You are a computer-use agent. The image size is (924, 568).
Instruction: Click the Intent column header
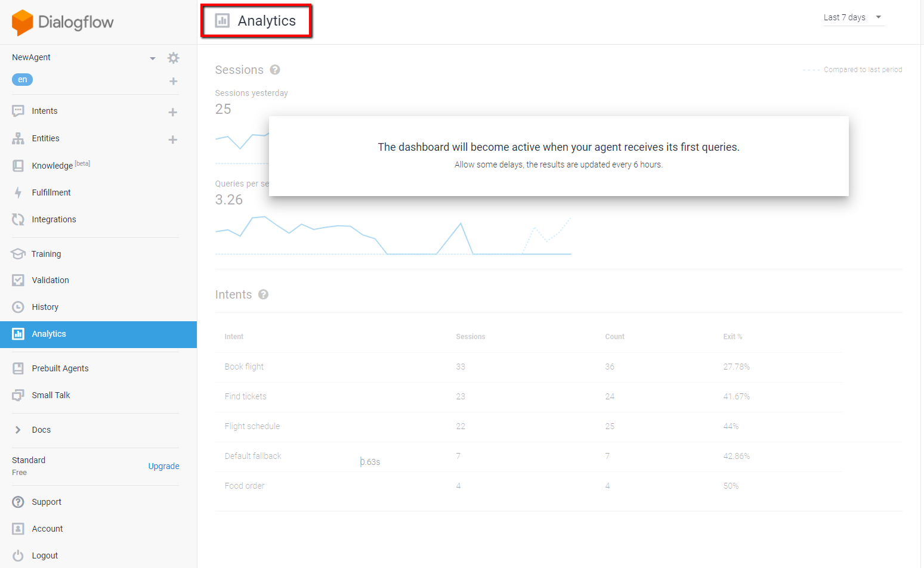coord(234,337)
